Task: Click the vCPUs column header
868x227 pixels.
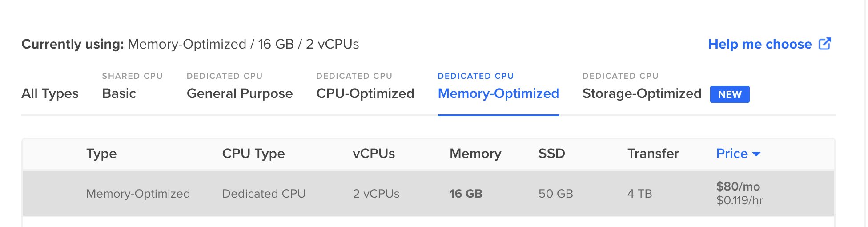Action: coord(374,154)
